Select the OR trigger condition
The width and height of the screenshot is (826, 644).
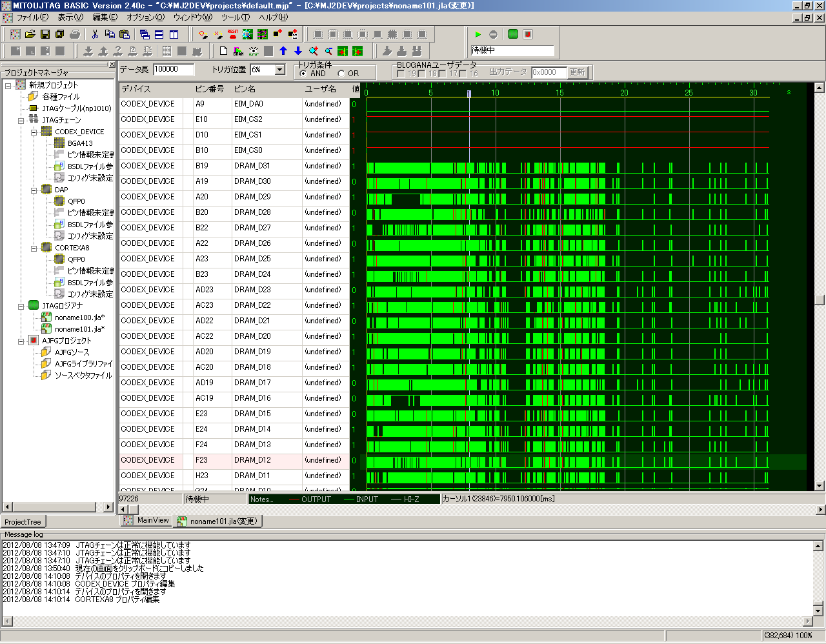pos(341,74)
